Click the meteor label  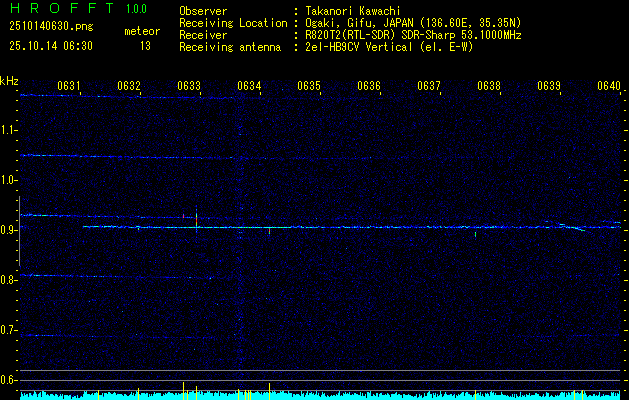click(142, 31)
